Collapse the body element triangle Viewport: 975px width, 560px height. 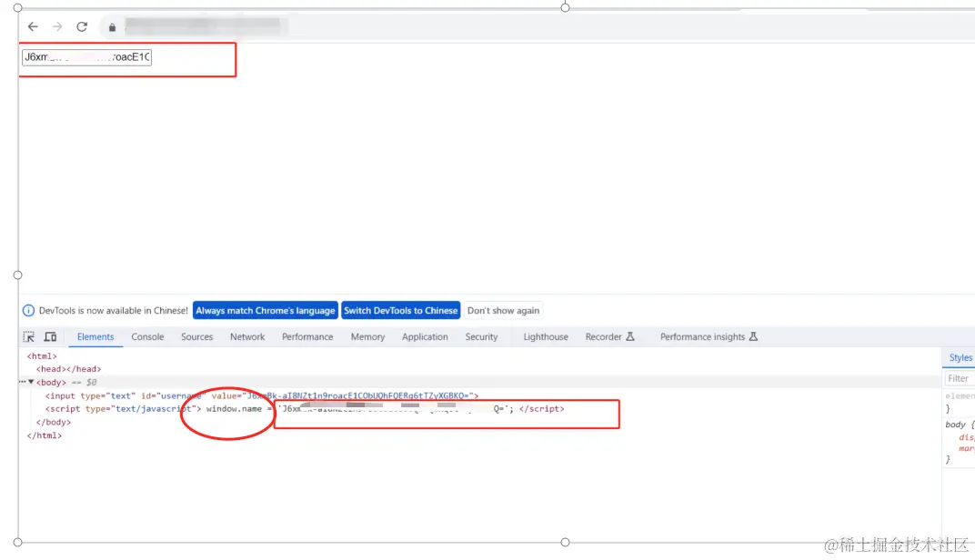[31, 382]
